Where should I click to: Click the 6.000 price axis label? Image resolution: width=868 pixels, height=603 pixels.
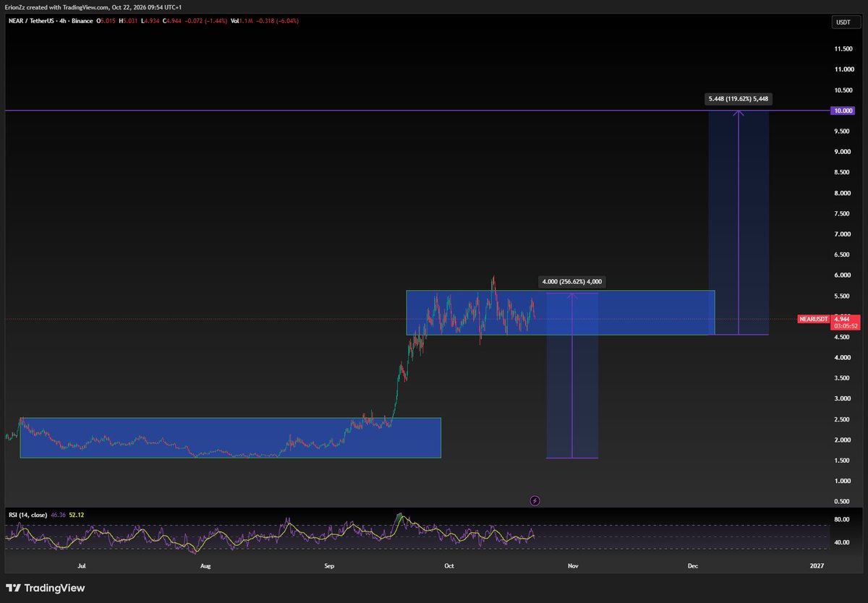click(x=843, y=275)
